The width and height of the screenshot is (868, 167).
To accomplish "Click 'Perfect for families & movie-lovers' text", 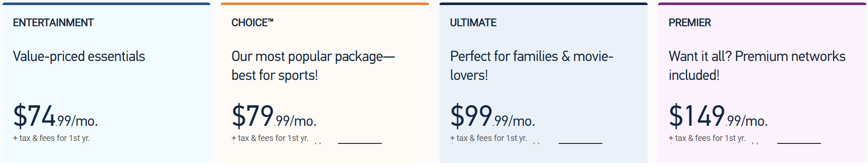I will [531, 66].
